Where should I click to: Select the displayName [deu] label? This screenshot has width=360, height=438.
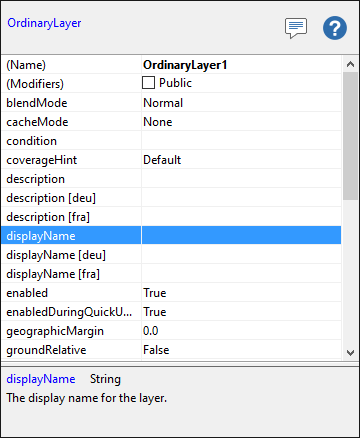pos(56,255)
